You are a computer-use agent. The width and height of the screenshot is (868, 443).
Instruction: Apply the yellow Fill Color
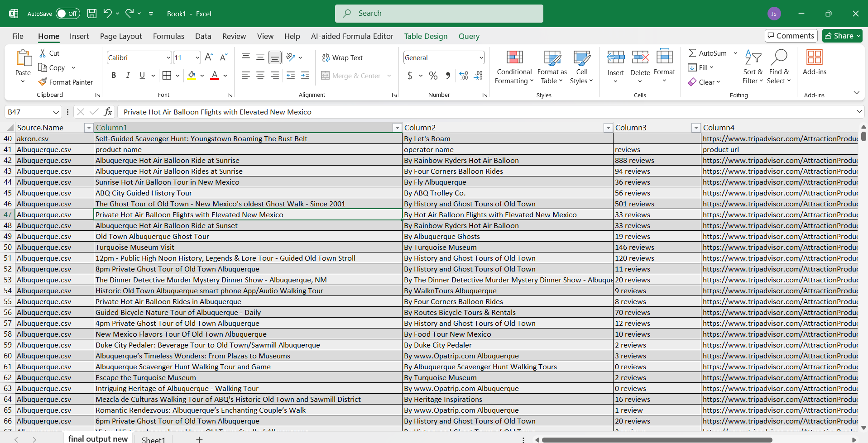click(x=192, y=76)
